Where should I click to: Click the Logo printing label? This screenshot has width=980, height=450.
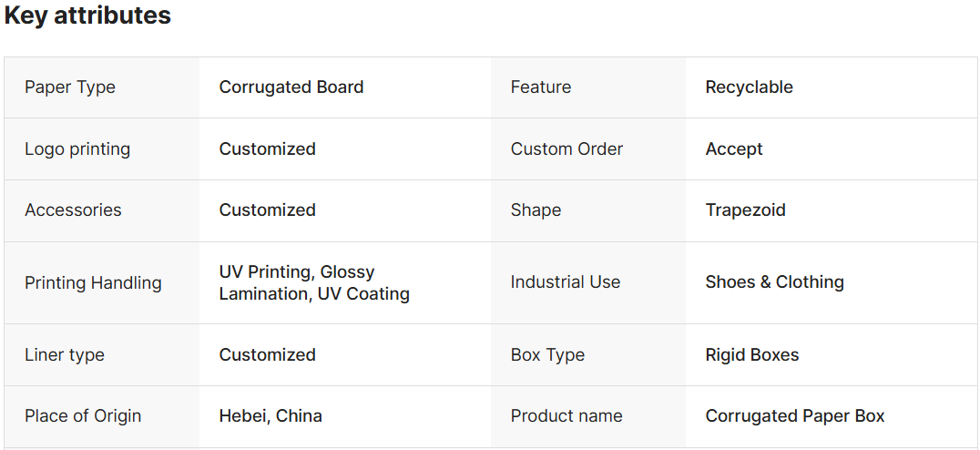tap(77, 149)
